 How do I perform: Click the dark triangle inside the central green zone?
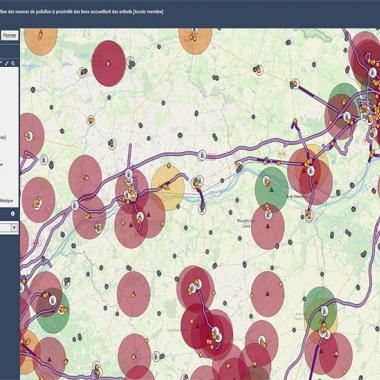point(272,190)
